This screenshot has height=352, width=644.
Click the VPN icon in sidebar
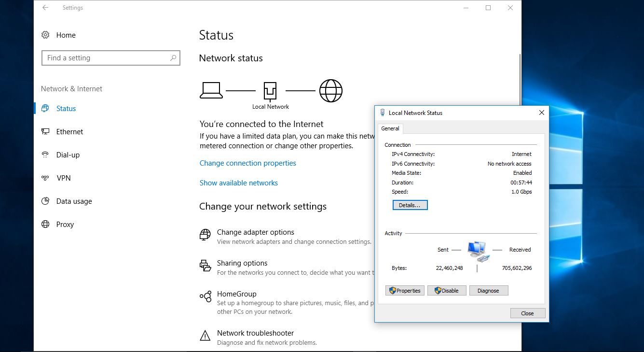point(46,178)
